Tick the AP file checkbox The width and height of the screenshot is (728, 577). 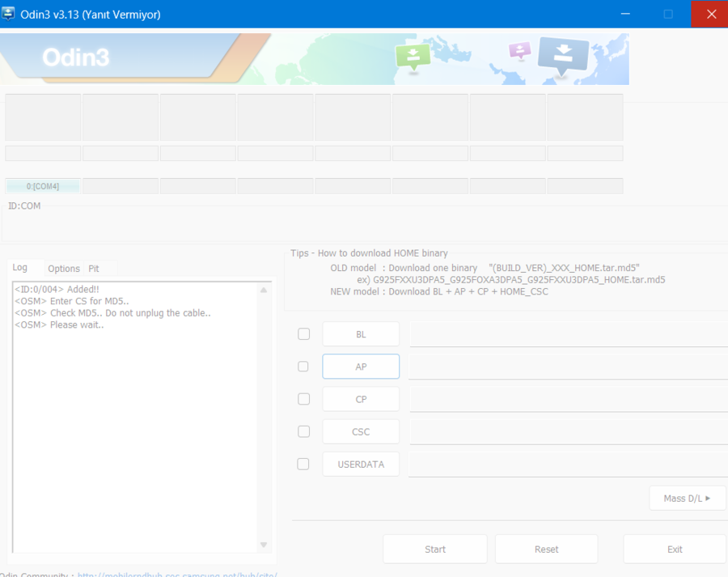303,367
